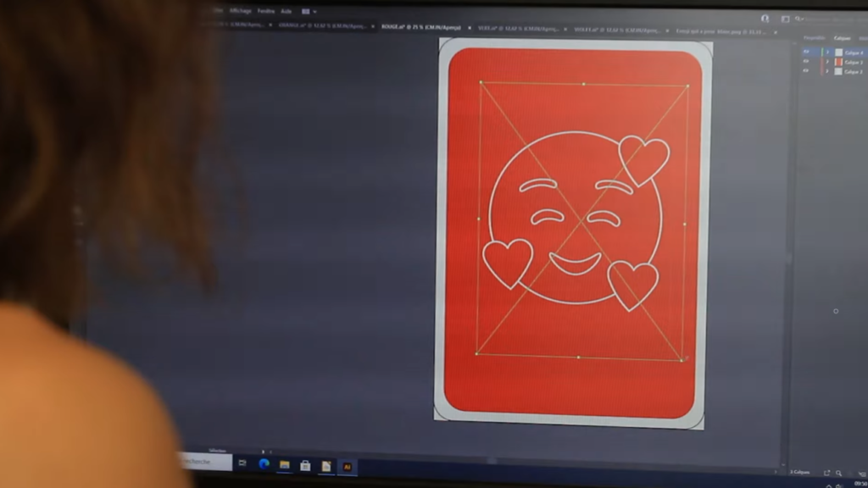This screenshot has width=868, height=488.
Task: Open Microsoft Edge from the taskbar
Action: [x=264, y=464]
